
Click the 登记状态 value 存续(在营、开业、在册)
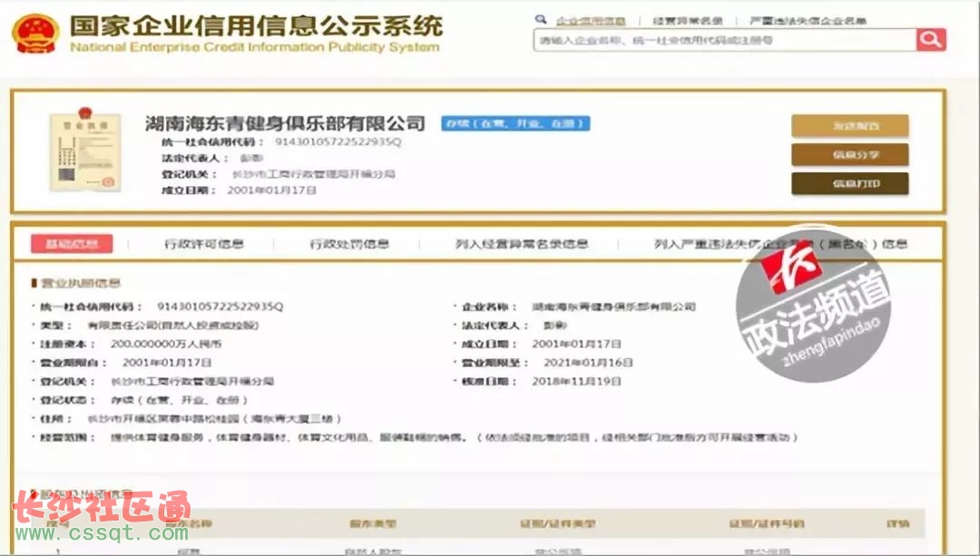(x=179, y=400)
